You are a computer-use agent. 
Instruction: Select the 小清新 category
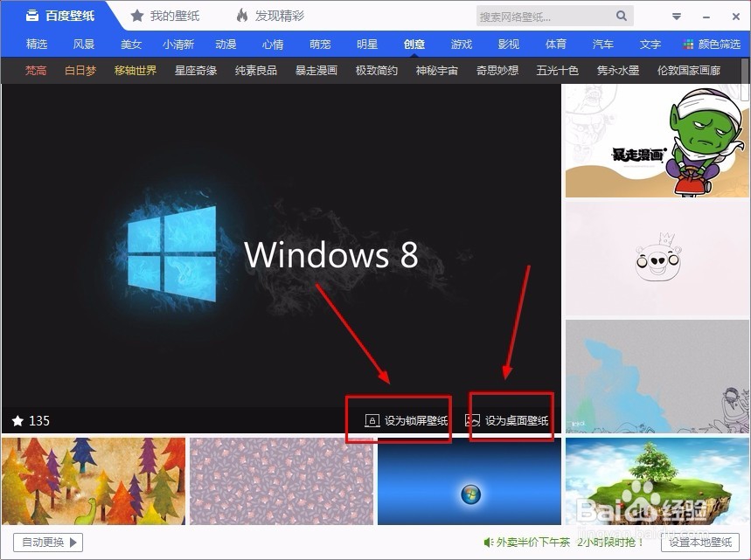click(x=178, y=45)
